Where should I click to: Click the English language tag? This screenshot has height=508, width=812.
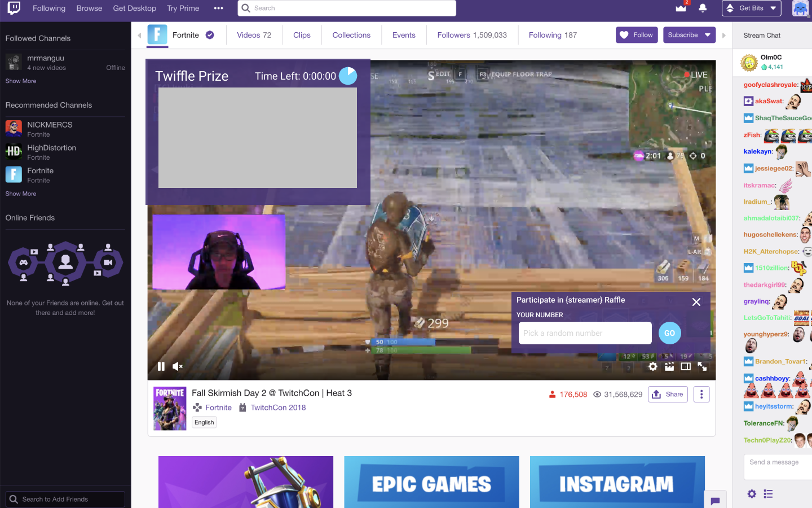click(x=204, y=422)
